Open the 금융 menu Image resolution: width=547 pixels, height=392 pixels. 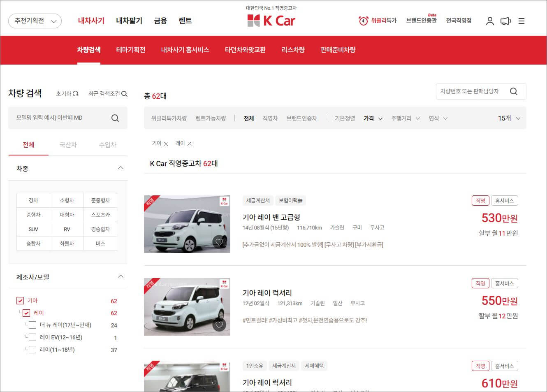[x=160, y=21]
